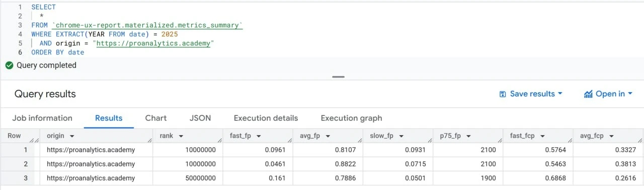
Task: Select the row 2 origin cell
Action: tap(97, 164)
